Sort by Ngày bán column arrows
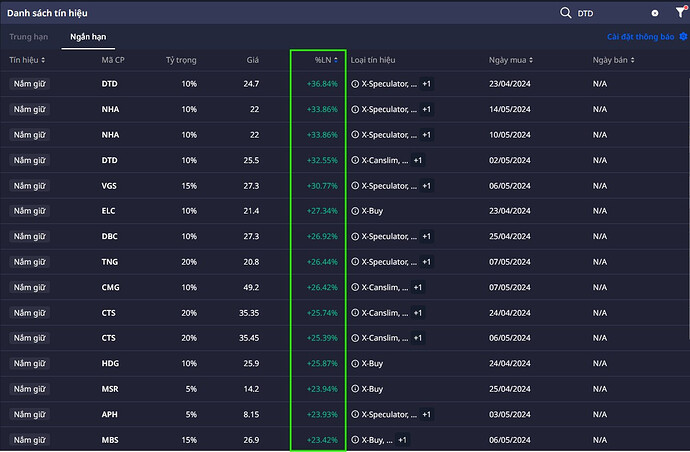This screenshot has width=690, height=452. [x=632, y=60]
